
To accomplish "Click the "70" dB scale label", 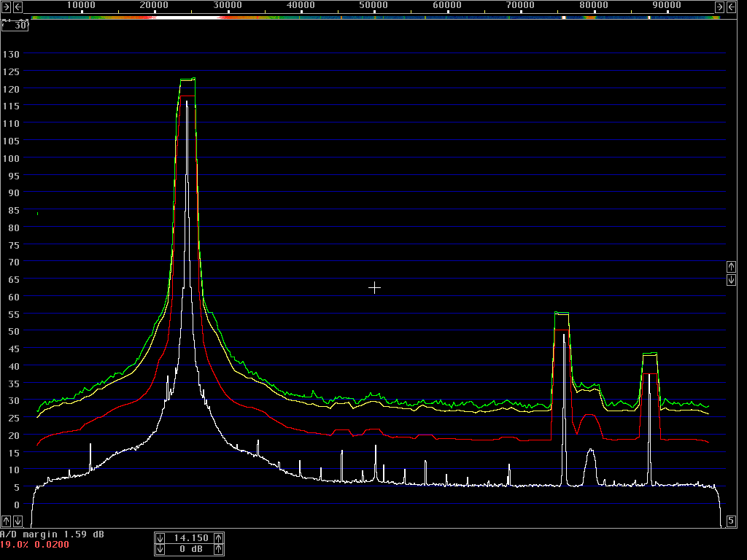I will pyautogui.click(x=14, y=262).
